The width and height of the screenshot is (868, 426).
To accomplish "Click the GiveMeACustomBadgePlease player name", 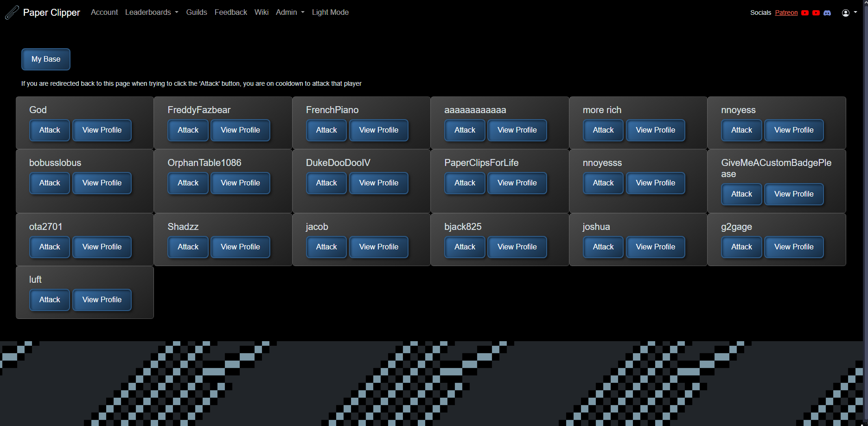I will [x=776, y=168].
